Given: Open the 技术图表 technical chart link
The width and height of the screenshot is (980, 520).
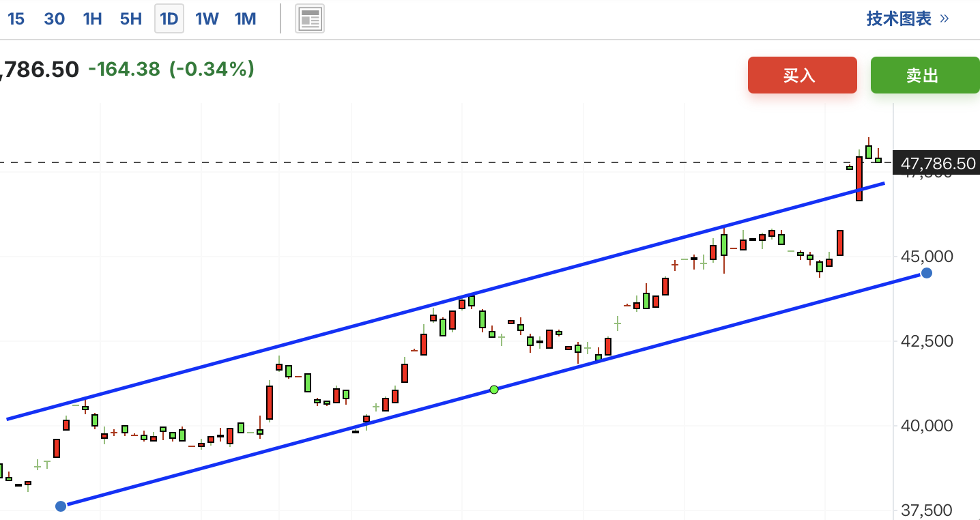Looking at the screenshot, I should (x=908, y=18).
